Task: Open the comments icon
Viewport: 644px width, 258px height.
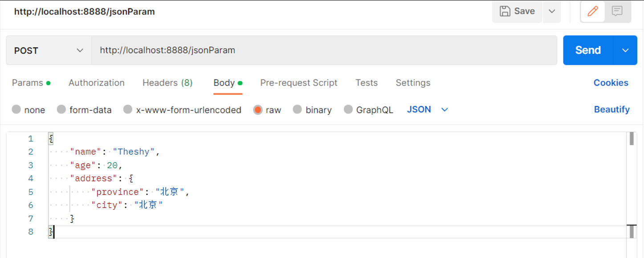Action: [617, 11]
